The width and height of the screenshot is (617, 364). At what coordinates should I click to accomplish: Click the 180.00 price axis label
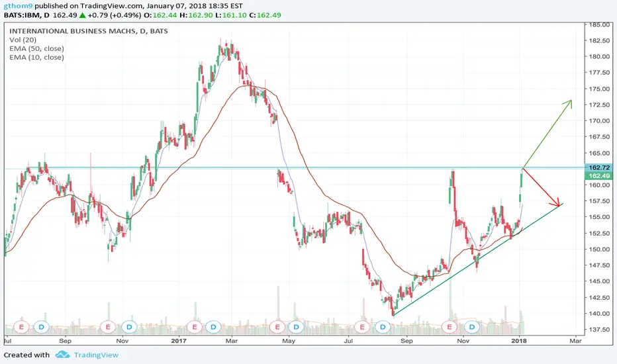click(599, 56)
